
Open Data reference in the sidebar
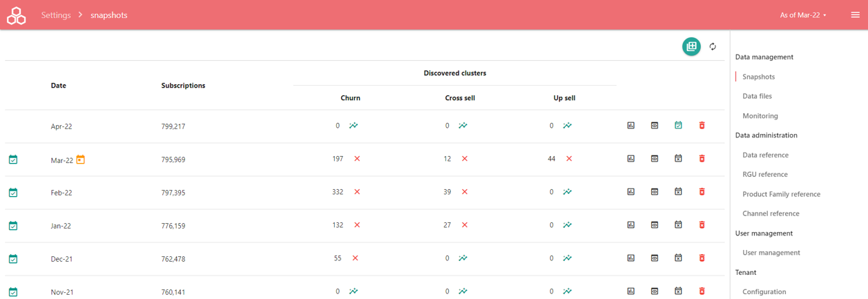click(x=765, y=155)
